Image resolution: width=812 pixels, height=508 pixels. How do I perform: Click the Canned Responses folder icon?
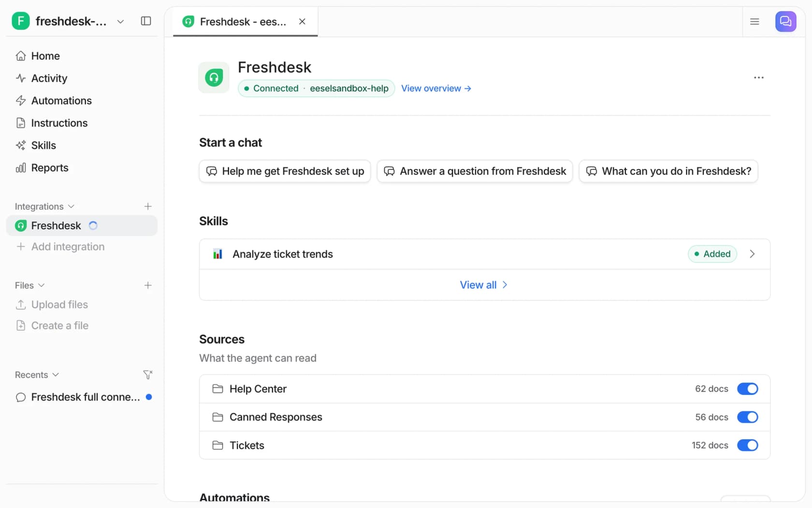click(218, 417)
